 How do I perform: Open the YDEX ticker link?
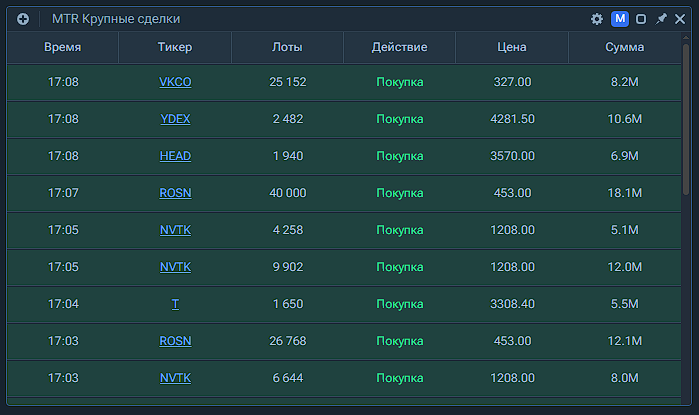(x=175, y=119)
